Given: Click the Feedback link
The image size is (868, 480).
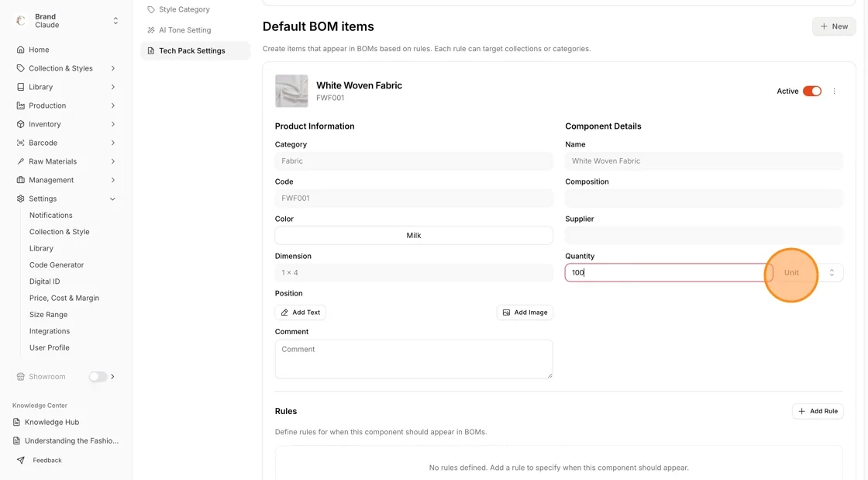Looking at the screenshot, I should click(x=47, y=460).
